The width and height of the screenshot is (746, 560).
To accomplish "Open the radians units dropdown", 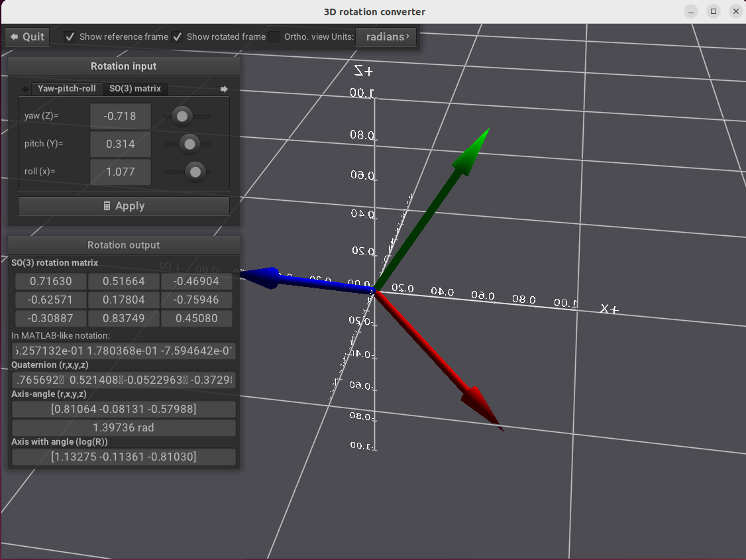I will tap(387, 37).
